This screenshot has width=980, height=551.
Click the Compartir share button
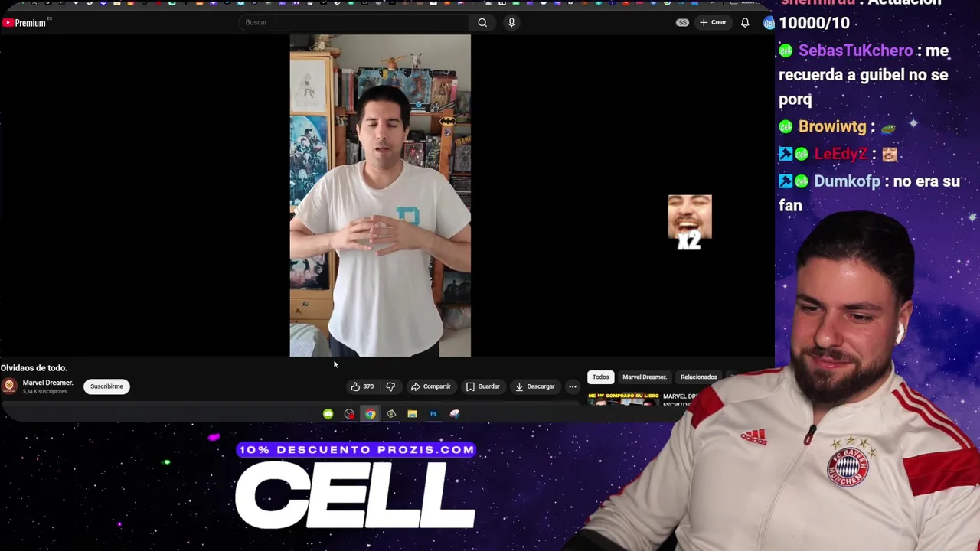coord(431,386)
